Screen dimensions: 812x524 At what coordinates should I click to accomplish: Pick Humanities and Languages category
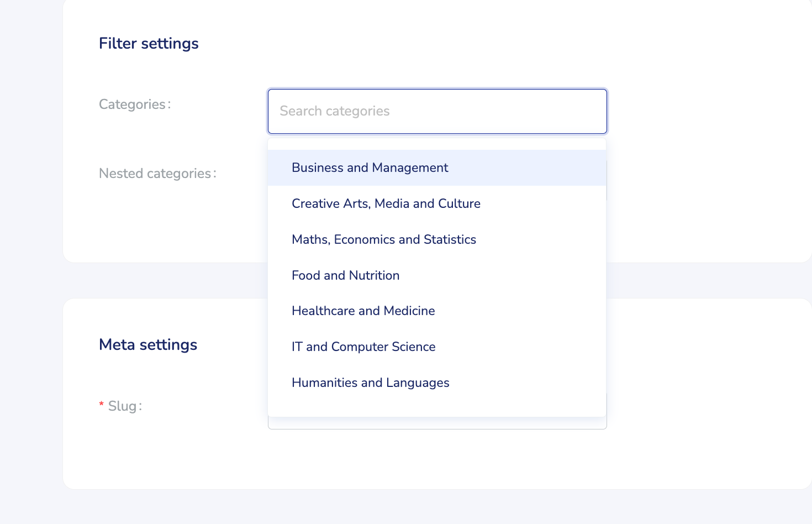[370, 383]
